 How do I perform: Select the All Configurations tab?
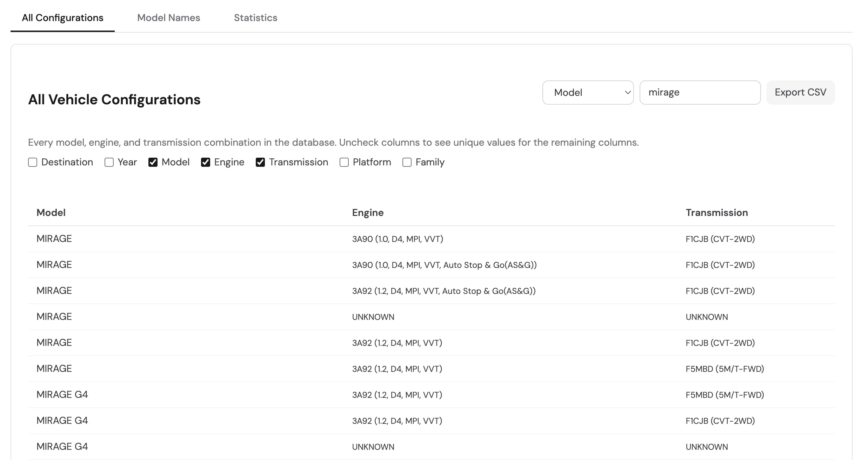point(62,18)
